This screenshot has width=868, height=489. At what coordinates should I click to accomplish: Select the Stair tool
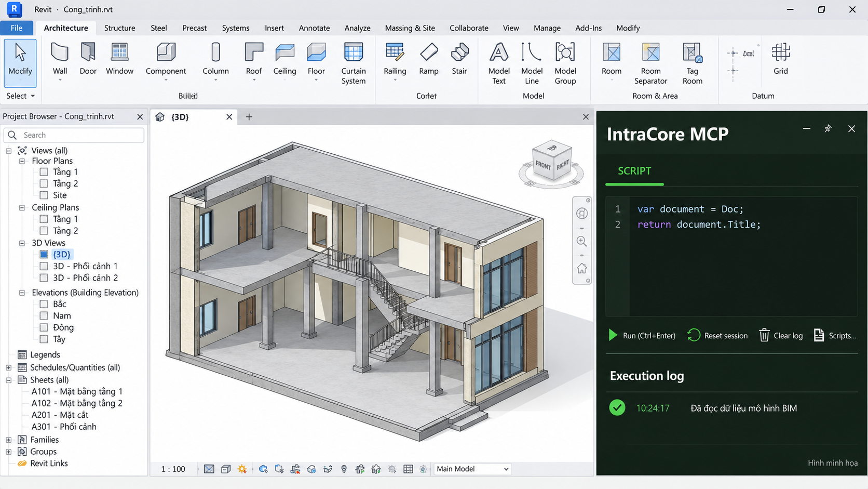point(459,59)
